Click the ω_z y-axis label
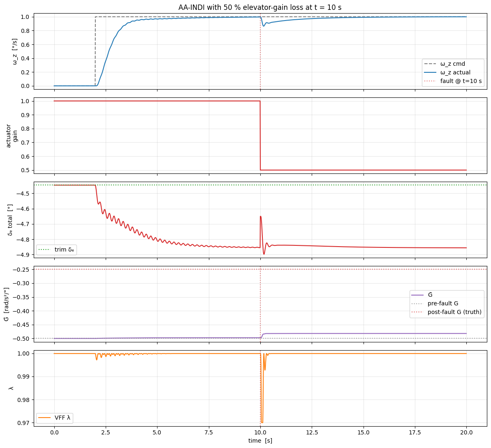 tap(15, 51)
